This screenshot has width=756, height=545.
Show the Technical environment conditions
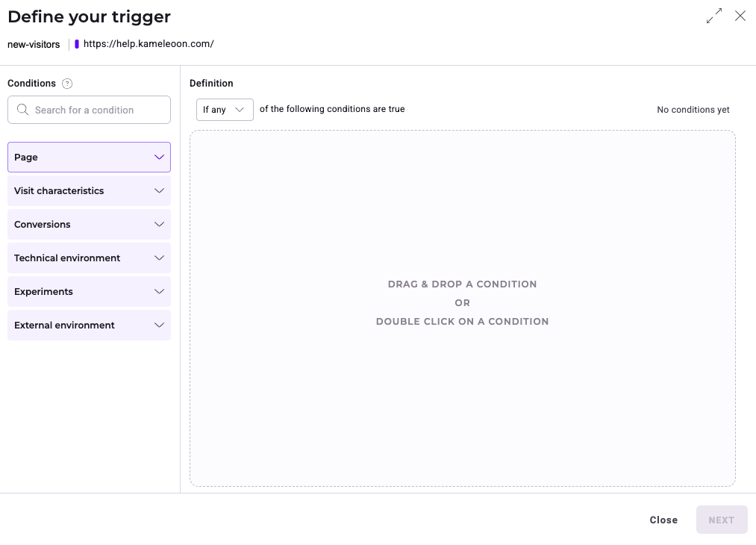(x=89, y=258)
